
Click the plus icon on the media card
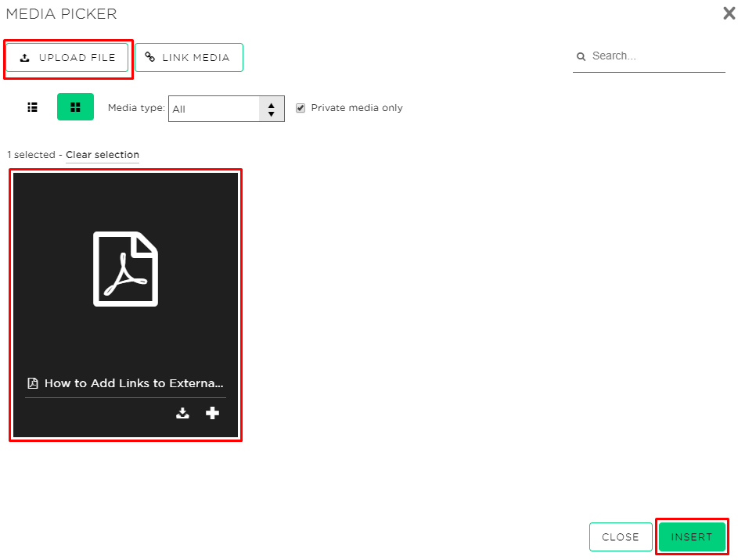(212, 412)
